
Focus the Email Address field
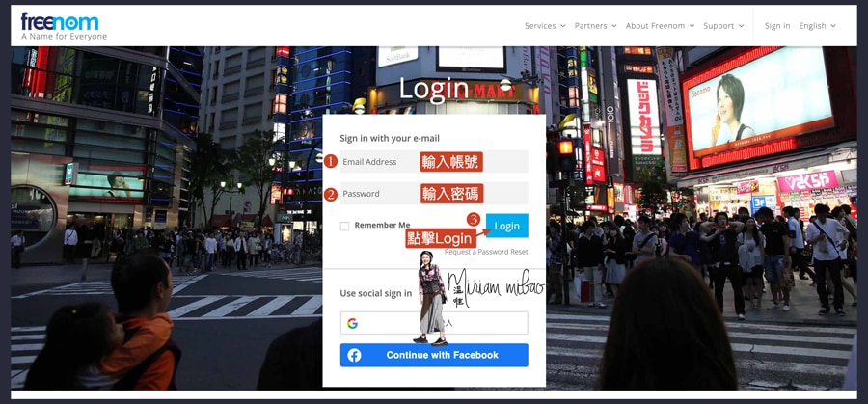[x=434, y=162]
